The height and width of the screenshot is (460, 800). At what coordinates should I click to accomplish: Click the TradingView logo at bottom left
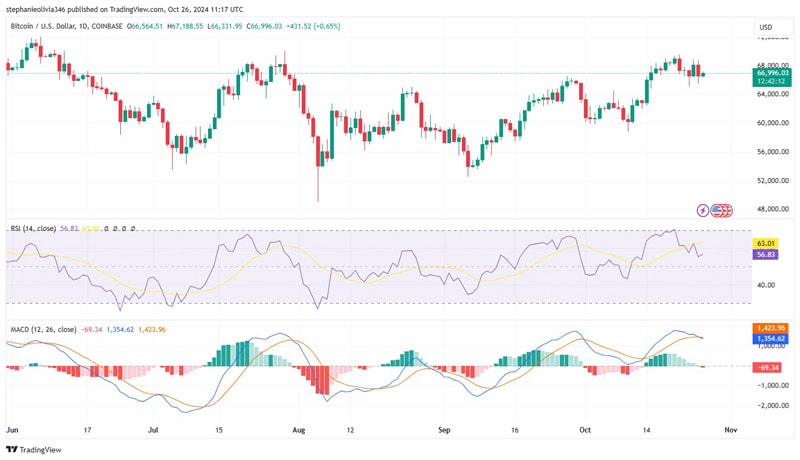tap(34, 449)
